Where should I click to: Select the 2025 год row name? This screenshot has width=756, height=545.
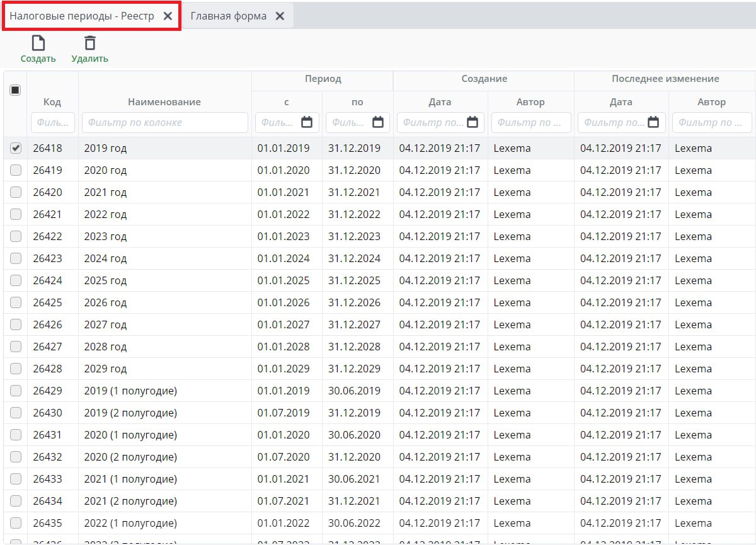105,280
